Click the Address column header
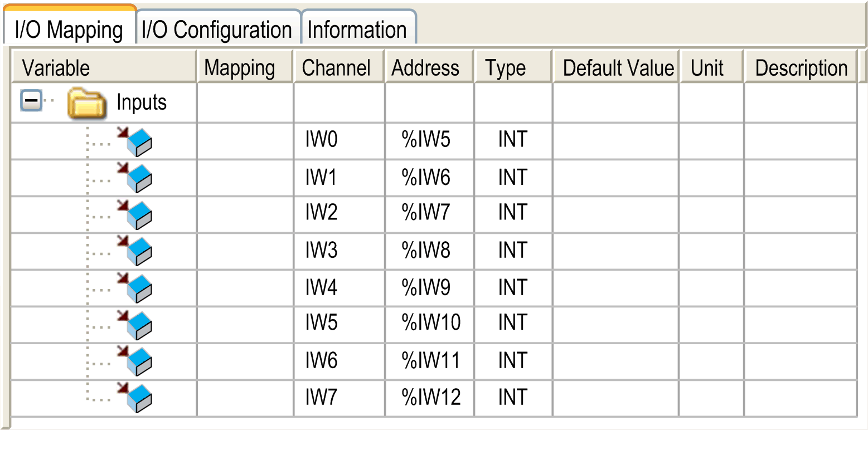The image size is (868, 455). click(x=427, y=68)
